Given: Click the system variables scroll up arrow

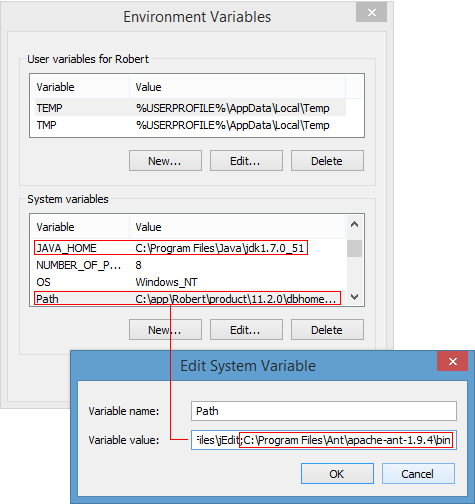Looking at the screenshot, I should [x=354, y=224].
